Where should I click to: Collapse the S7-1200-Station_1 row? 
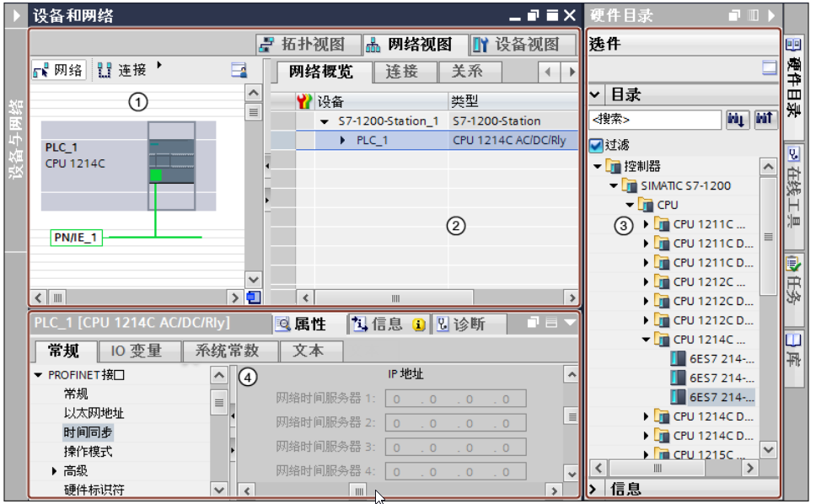(x=325, y=121)
